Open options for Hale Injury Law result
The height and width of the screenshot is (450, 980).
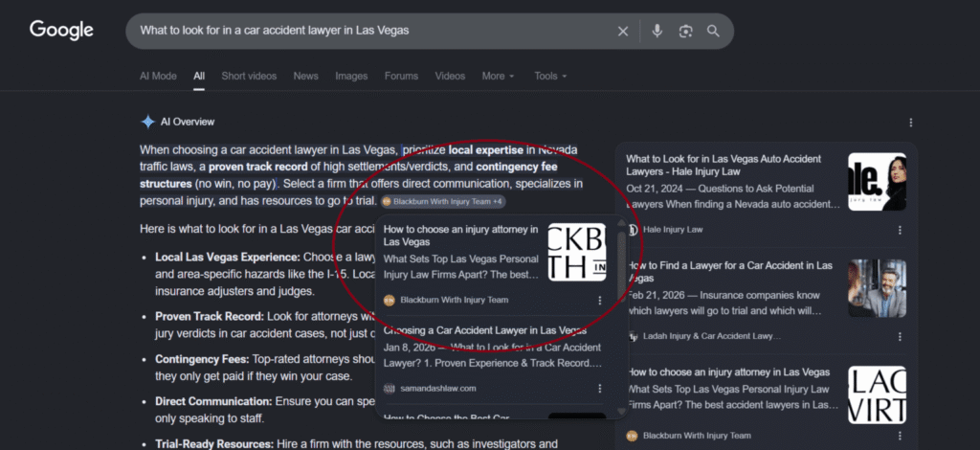click(x=900, y=230)
